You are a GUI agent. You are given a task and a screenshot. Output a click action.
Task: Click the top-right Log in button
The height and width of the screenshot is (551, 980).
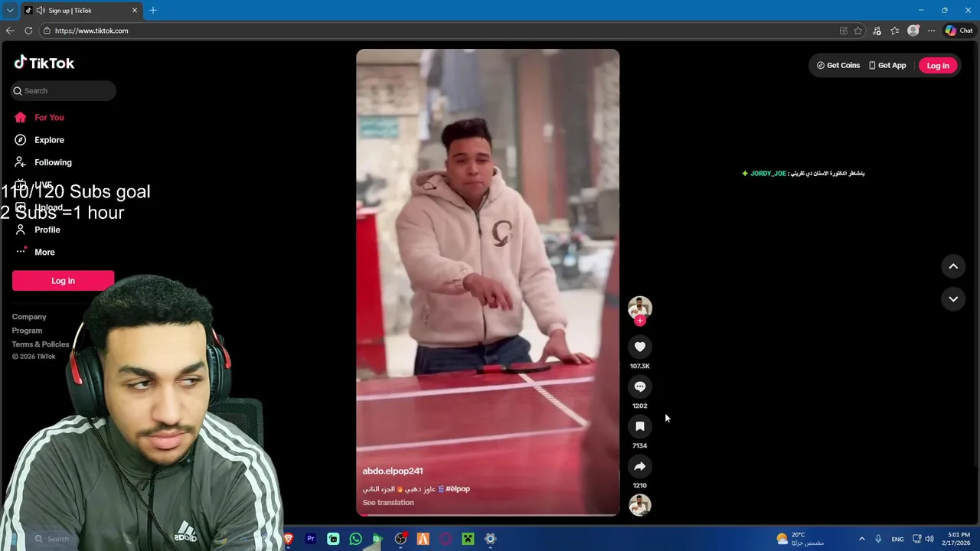938,65
